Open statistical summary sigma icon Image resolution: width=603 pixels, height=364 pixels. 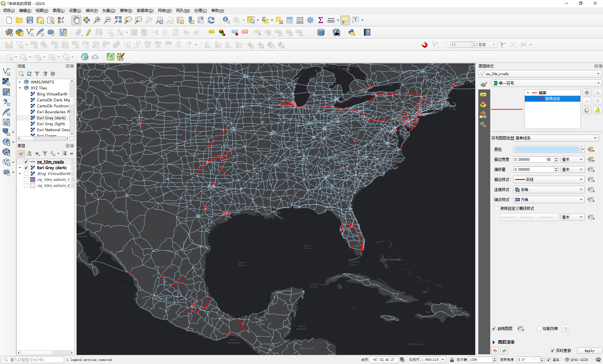point(321,20)
